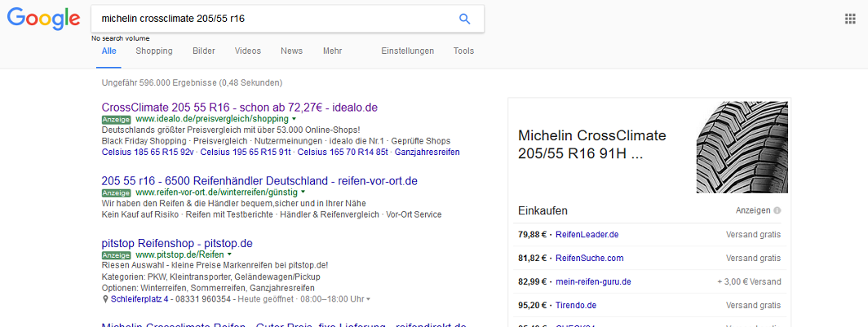The width and height of the screenshot is (868, 327).
Task: Click the Einkaufen section heading
Action: pyautogui.click(x=543, y=210)
